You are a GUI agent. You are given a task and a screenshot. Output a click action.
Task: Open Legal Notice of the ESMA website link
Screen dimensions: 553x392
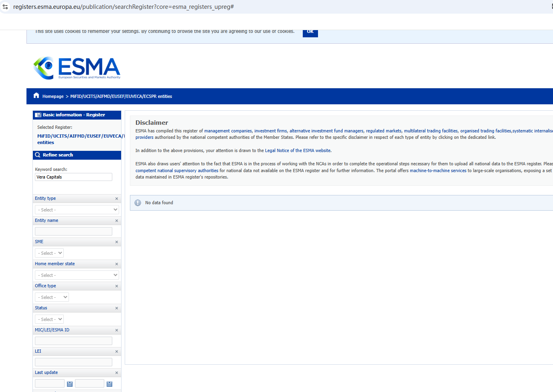pos(298,150)
